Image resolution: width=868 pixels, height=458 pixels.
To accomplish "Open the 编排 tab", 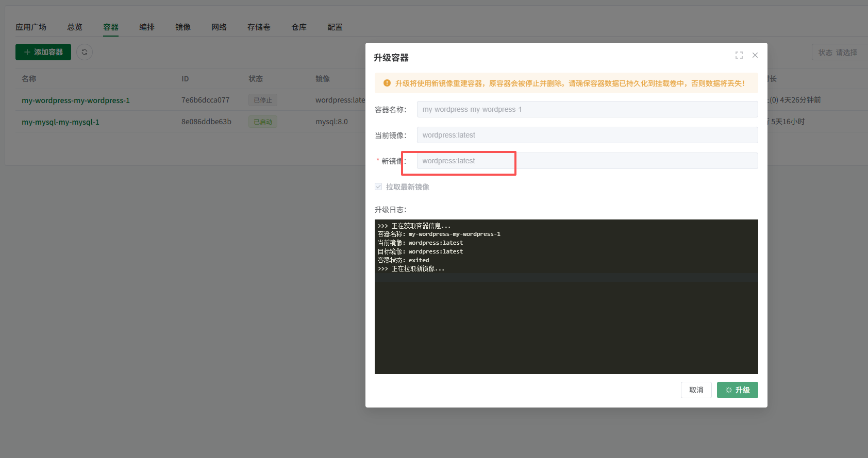I will [x=147, y=27].
